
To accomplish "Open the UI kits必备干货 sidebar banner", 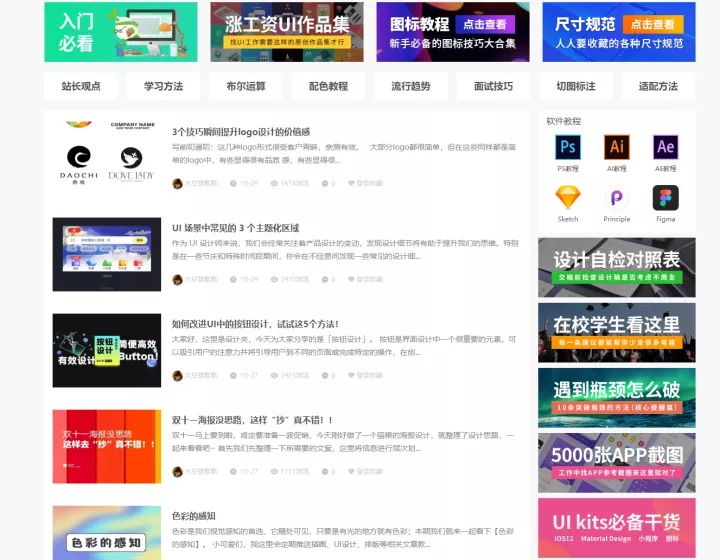I will (x=617, y=528).
